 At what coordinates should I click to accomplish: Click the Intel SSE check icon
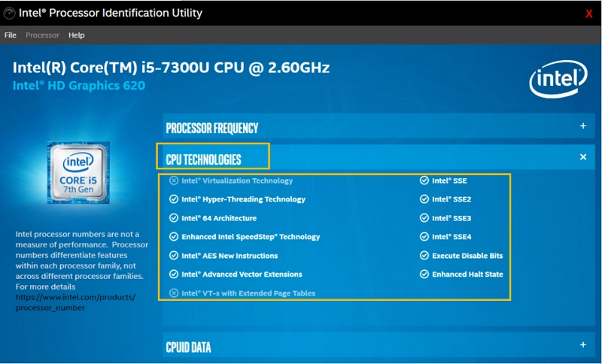tap(424, 180)
